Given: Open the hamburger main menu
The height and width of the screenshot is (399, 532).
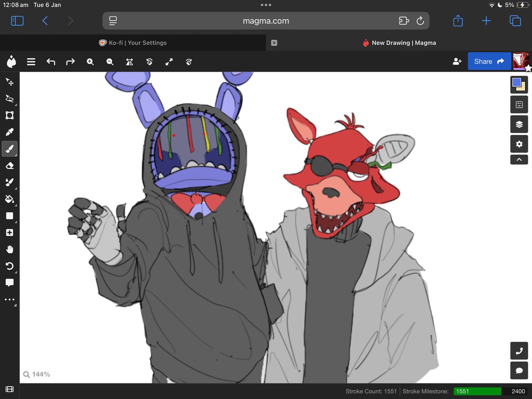Looking at the screenshot, I should 31,62.
